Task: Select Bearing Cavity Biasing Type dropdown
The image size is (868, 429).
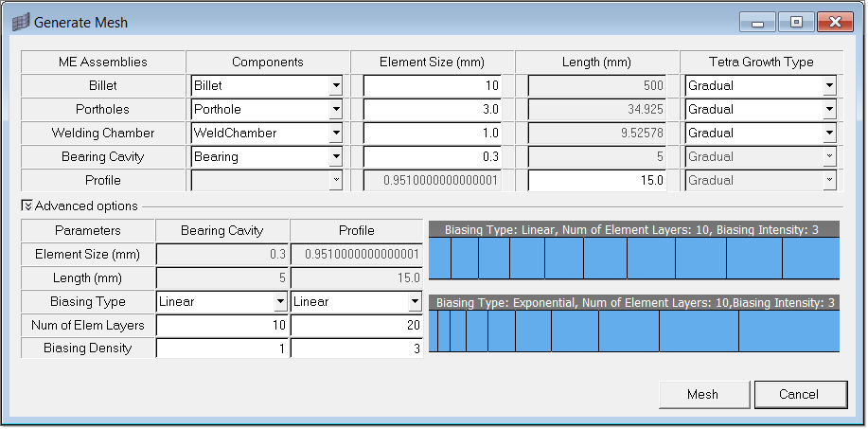Action: tap(279, 302)
